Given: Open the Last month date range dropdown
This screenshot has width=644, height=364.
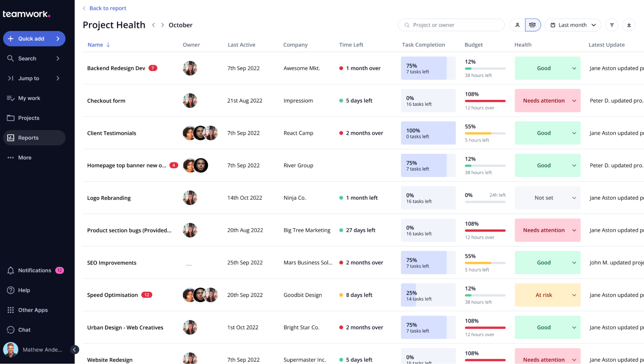Looking at the screenshot, I should (573, 25).
